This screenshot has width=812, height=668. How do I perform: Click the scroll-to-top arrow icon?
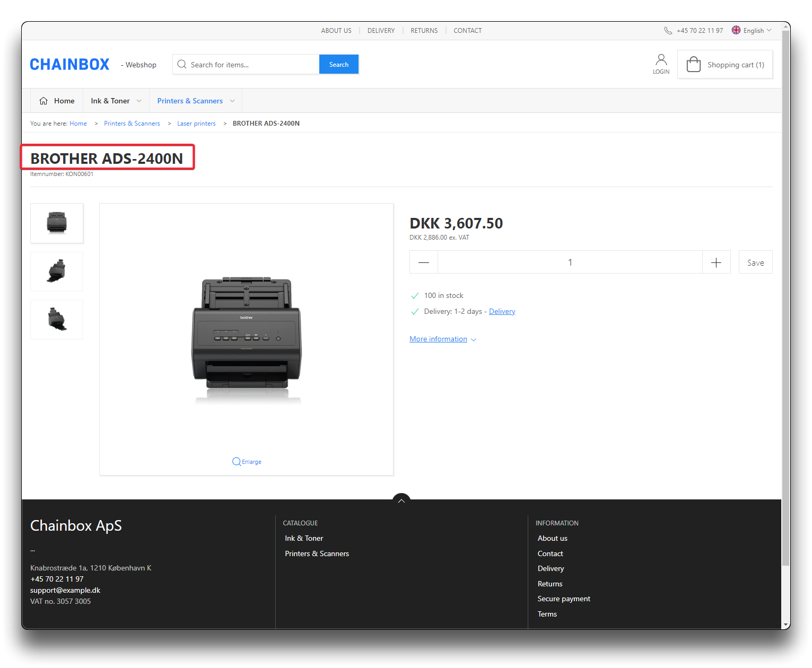click(x=401, y=500)
